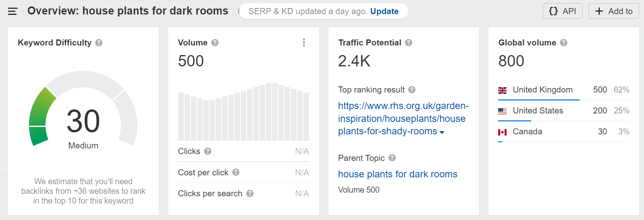The image size is (644, 220).
Task: Click the Cost per click help icon
Action: pos(236,172)
